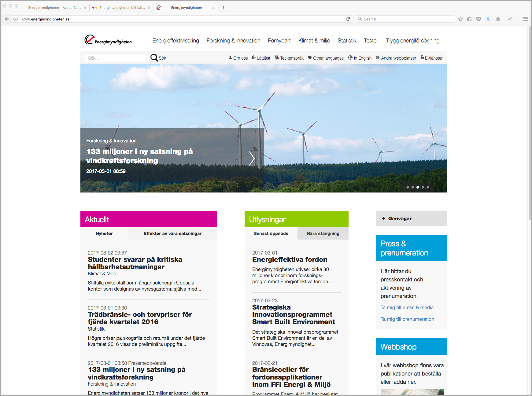Open Tester menu
Image resolution: width=532 pixels, height=396 pixels.
(x=371, y=41)
